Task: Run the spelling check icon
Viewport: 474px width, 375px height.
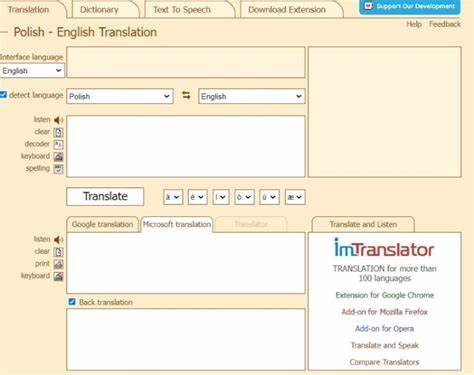Action: click(58, 169)
